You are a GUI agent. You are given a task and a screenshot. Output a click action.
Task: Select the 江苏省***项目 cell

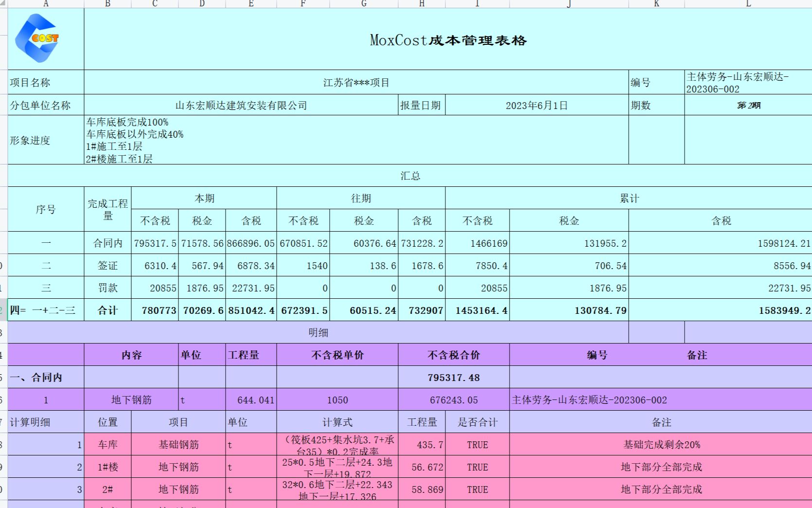click(356, 82)
